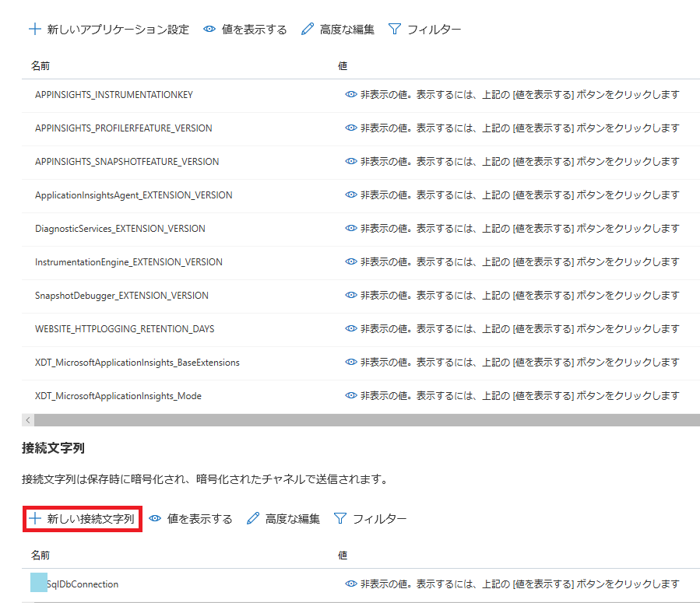Click funnel icon of connection strings フィルター
This screenshot has width=700, height=603.
(340, 519)
